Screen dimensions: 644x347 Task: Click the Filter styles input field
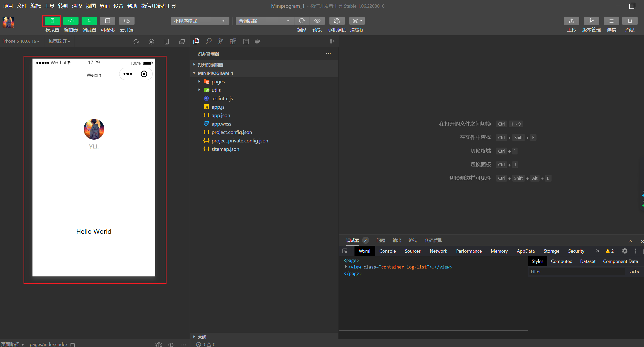(x=577, y=272)
